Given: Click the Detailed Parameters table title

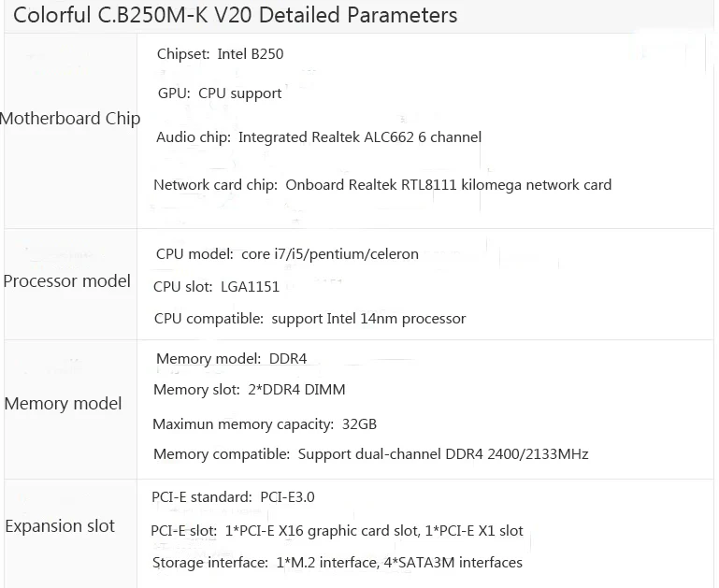Looking at the screenshot, I should coord(236,15).
